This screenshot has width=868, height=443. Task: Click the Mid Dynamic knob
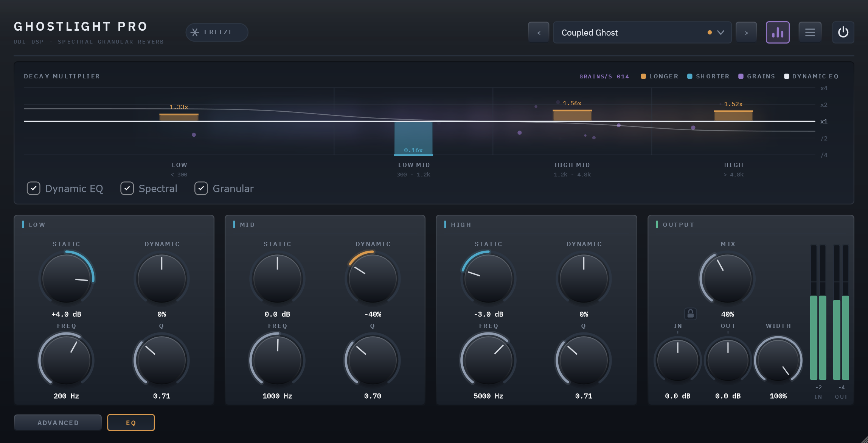tap(373, 278)
